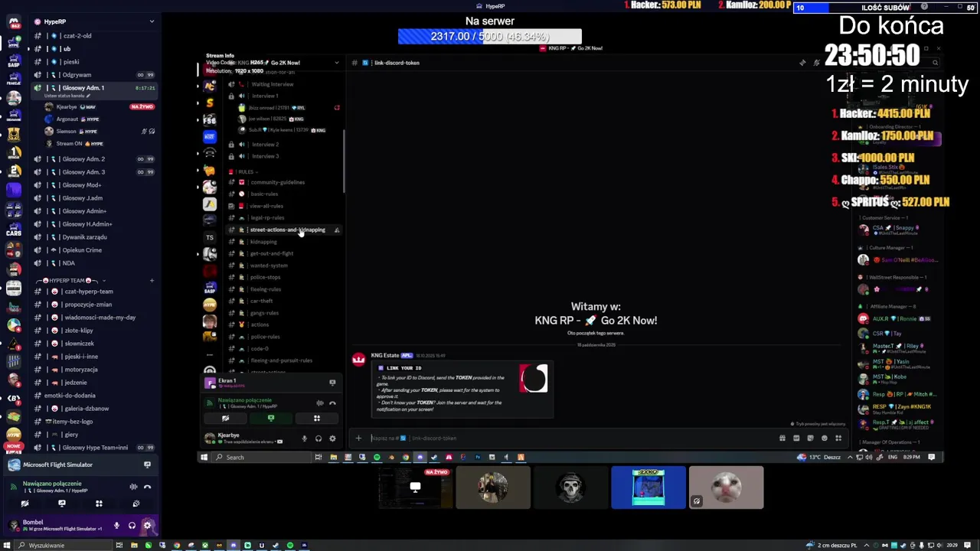This screenshot has width=980, height=551.
Task: Join the Głosowy J.adm voice channel
Action: click(x=93, y=198)
